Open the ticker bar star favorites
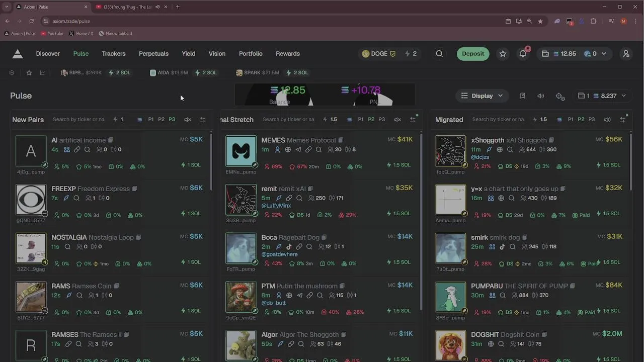This screenshot has height=362, width=644. [29, 73]
